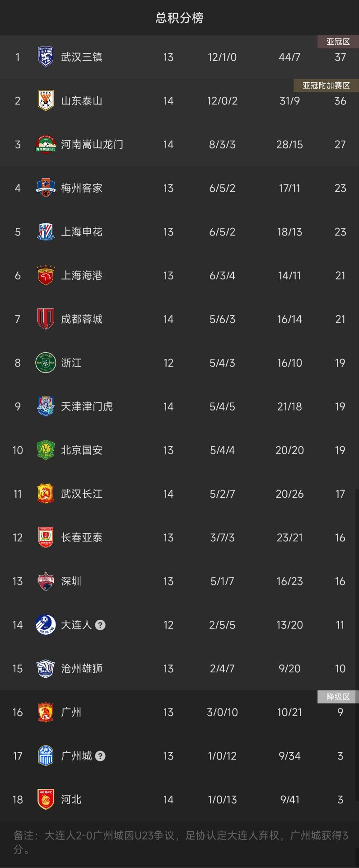Viewport: 359px width, 868px height.
Task: Tap the 浙江 green circular crest
Action: 46,363
